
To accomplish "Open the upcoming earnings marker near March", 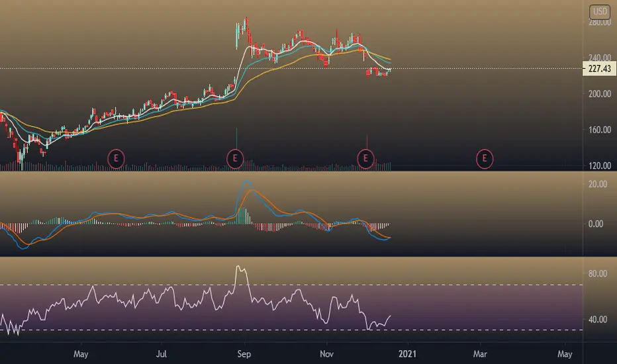I will click(485, 159).
